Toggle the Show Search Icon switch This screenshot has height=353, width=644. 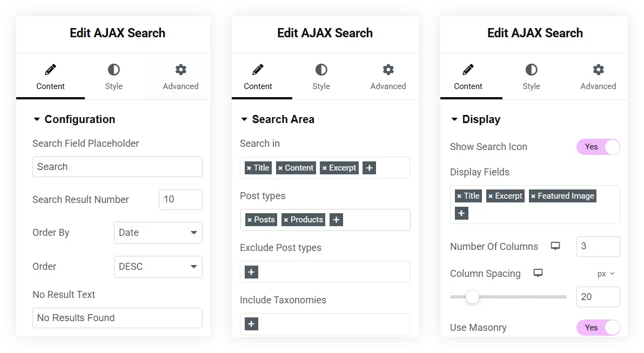coord(598,147)
